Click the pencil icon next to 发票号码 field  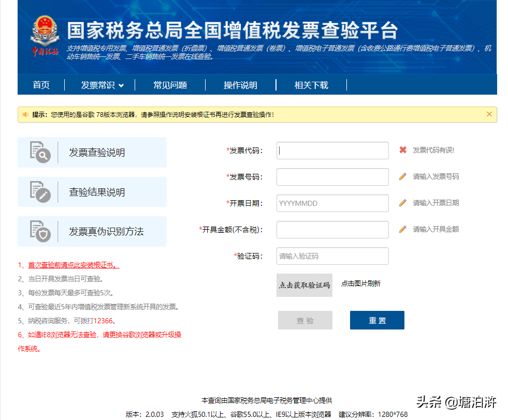click(x=403, y=176)
